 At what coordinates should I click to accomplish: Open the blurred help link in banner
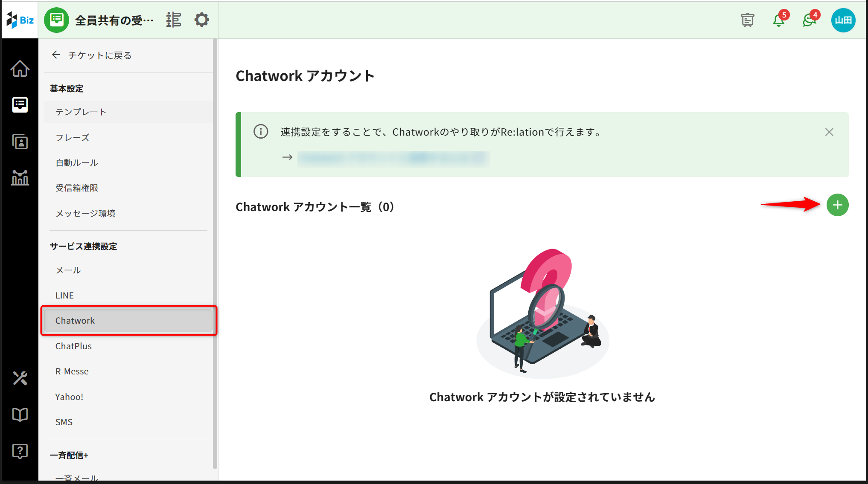coord(393,158)
